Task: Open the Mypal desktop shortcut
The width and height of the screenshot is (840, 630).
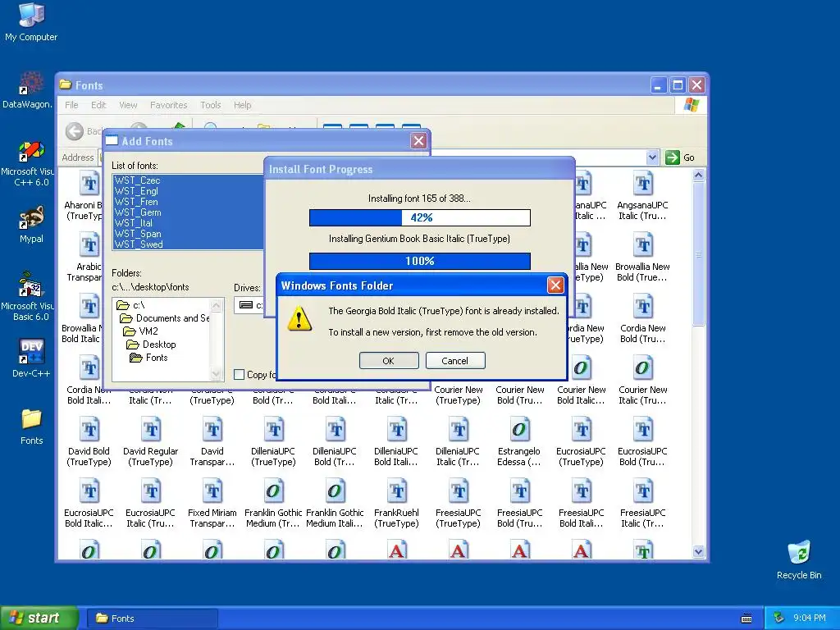Action: tap(31, 224)
